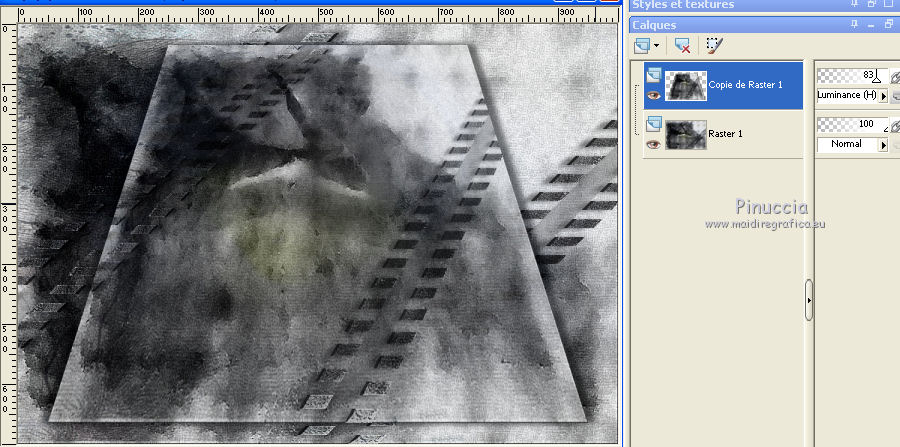The image size is (900, 447).
Task: Click the horizontal ruler above the canvas
Action: coord(317,14)
